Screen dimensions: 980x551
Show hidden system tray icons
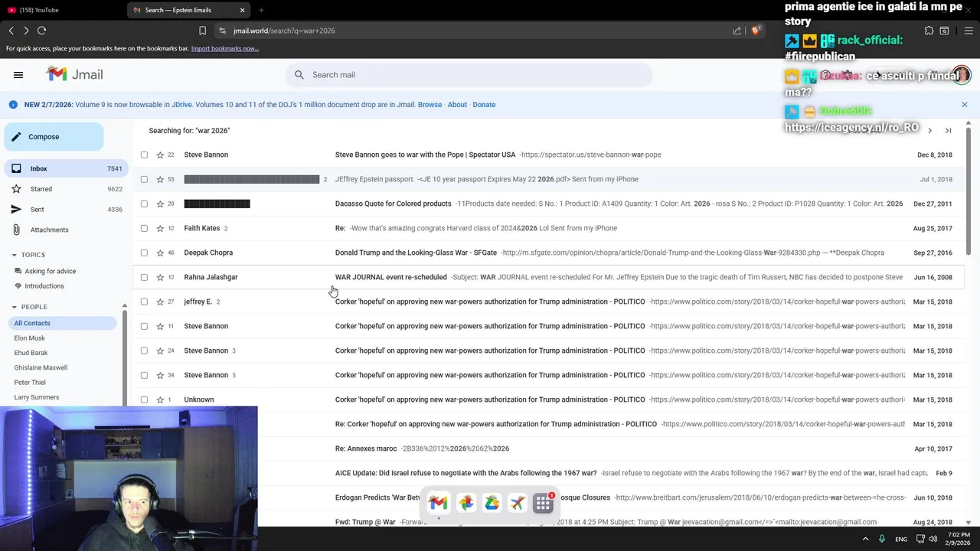click(866, 539)
